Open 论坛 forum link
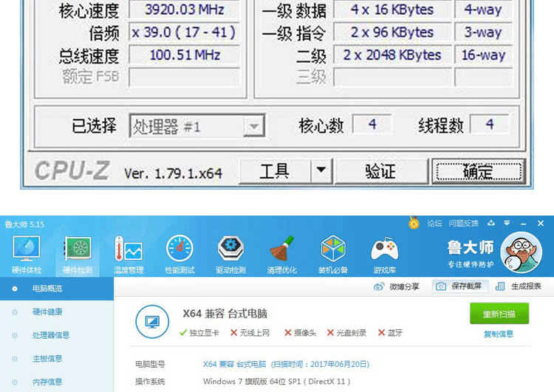Screen dimensions: 554x392 coord(434,223)
